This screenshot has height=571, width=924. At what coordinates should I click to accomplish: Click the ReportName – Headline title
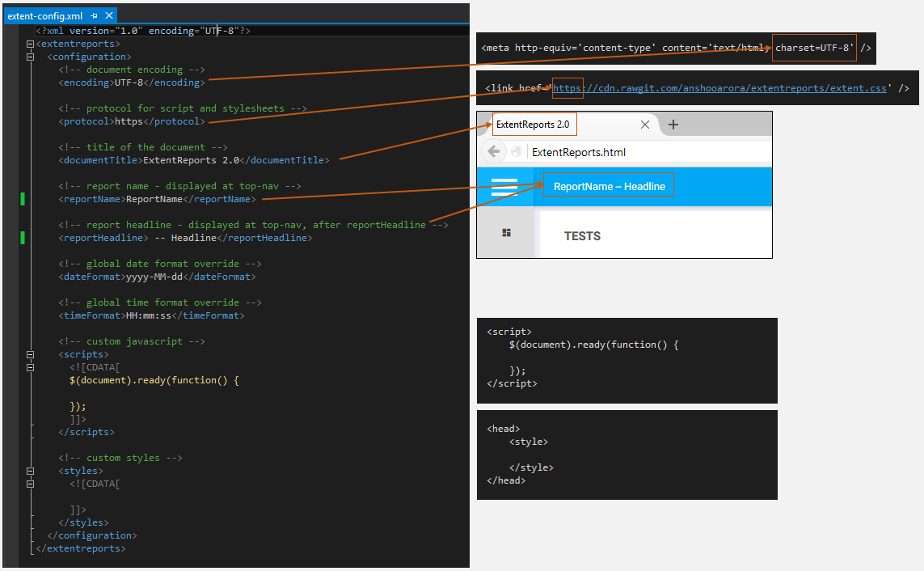point(609,187)
